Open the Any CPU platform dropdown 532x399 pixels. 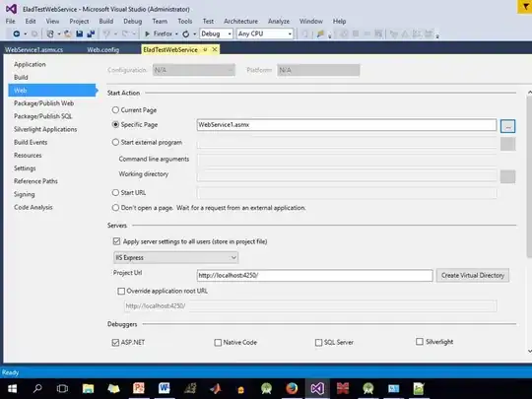point(265,33)
